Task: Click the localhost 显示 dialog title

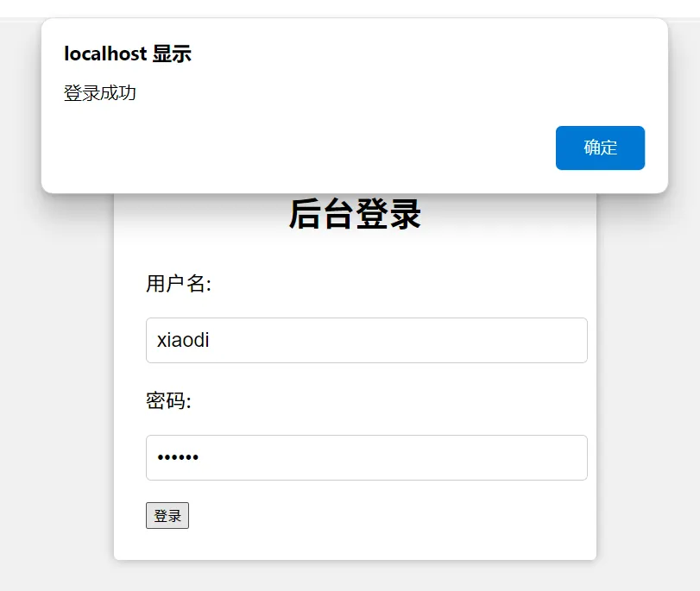Action: tap(128, 53)
